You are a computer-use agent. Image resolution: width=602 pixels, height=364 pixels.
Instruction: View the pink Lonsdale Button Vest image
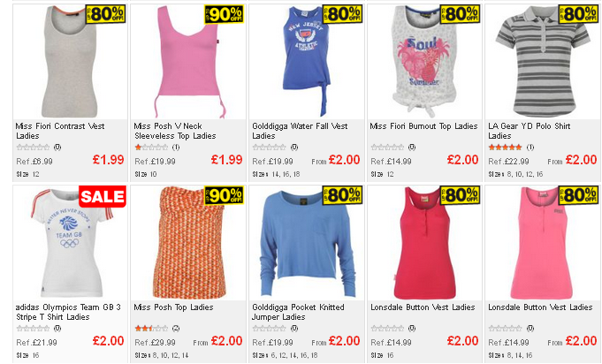(543, 243)
